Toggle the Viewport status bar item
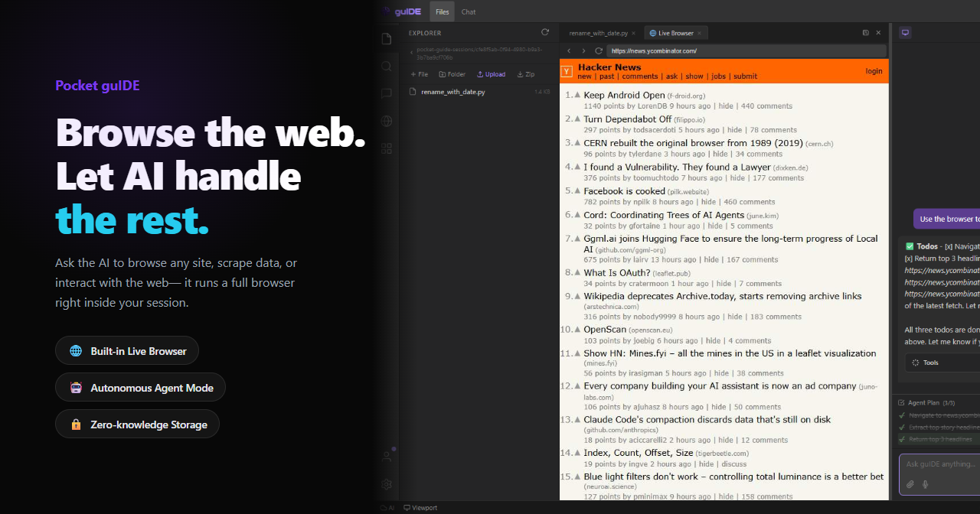 [x=420, y=508]
